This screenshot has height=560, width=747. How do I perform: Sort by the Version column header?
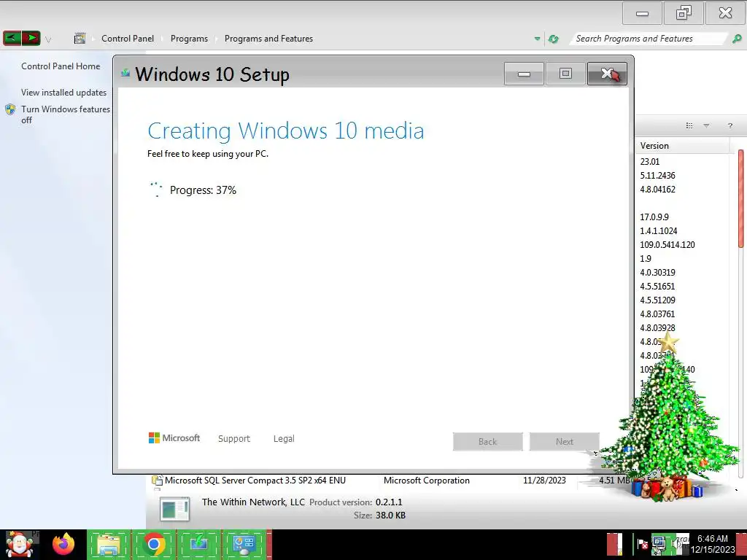pyautogui.click(x=682, y=146)
